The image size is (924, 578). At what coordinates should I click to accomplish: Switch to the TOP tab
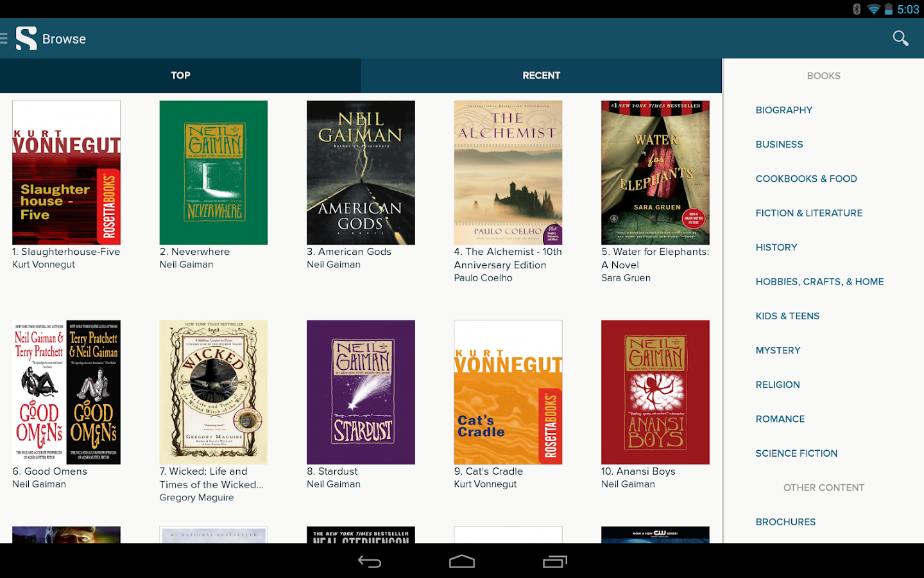click(x=180, y=76)
